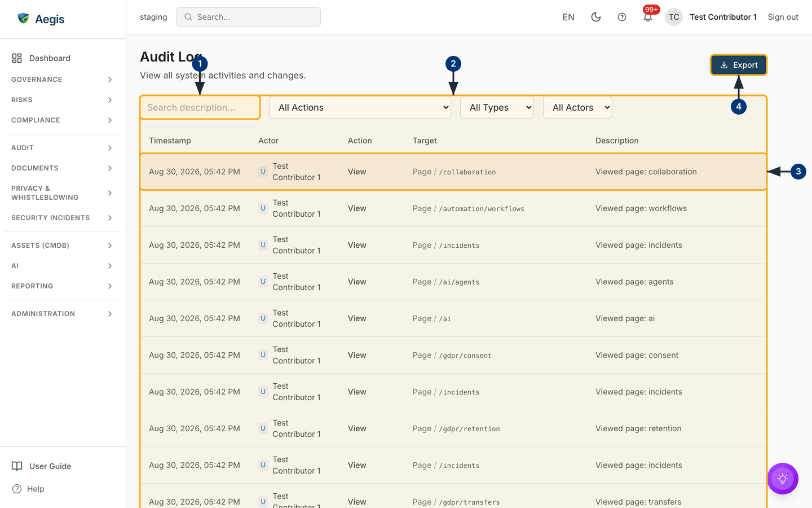Image resolution: width=812 pixels, height=508 pixels.
Task: Click the TC user avatar
Action: click(x=674, y=17)
